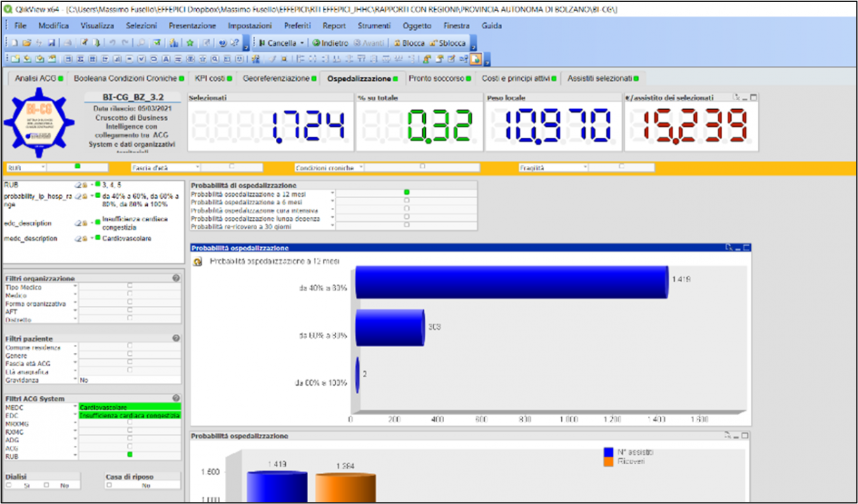
Task: Click the Open folder toolbar icon
Action: click(26, 43)
